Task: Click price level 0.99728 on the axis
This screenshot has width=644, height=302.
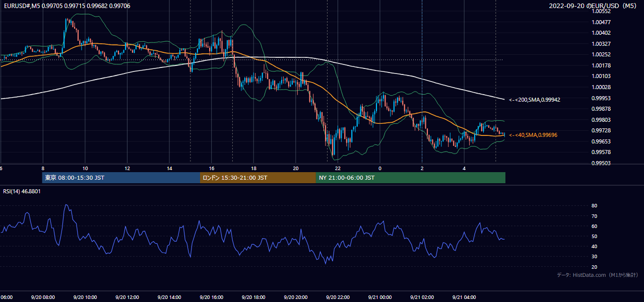Action: coord(602,130)
